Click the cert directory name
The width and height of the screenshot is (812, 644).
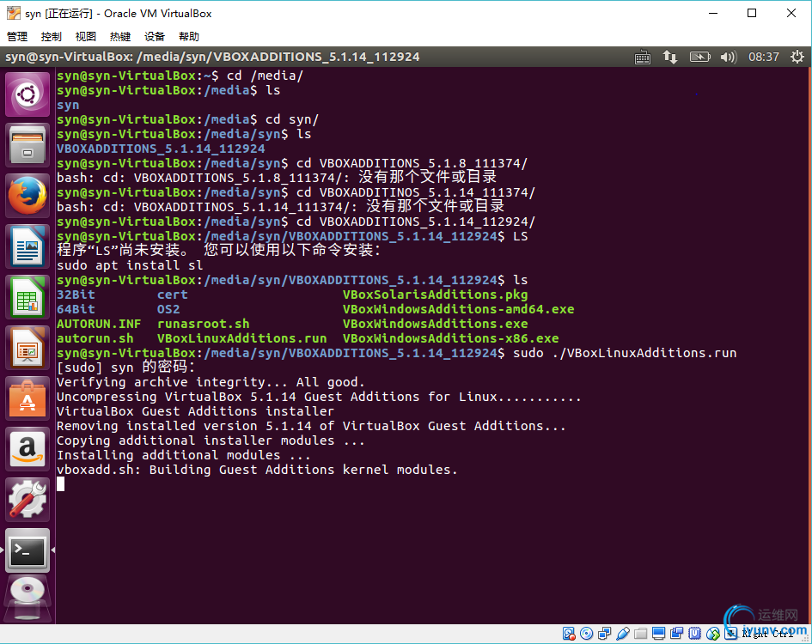[x=173, y=295]
